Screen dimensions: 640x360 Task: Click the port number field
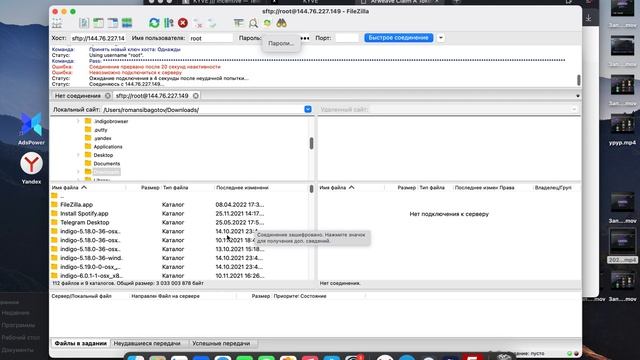347,38
